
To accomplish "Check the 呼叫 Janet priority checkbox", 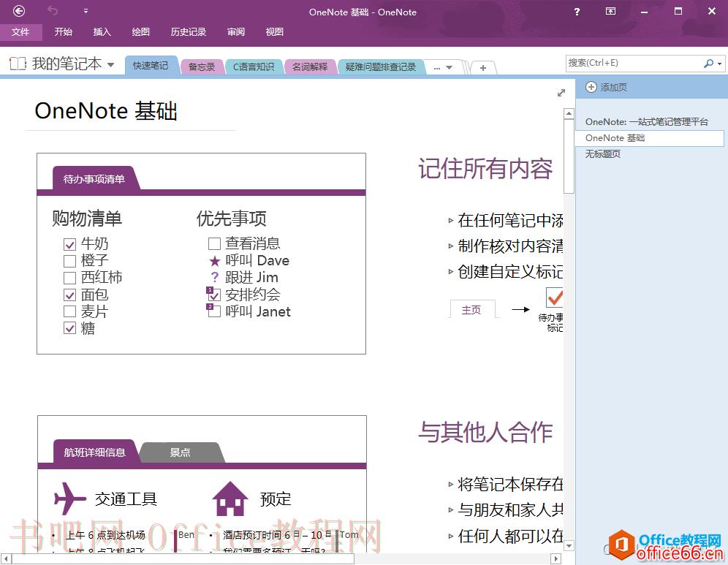I will (x=213, y=311).
